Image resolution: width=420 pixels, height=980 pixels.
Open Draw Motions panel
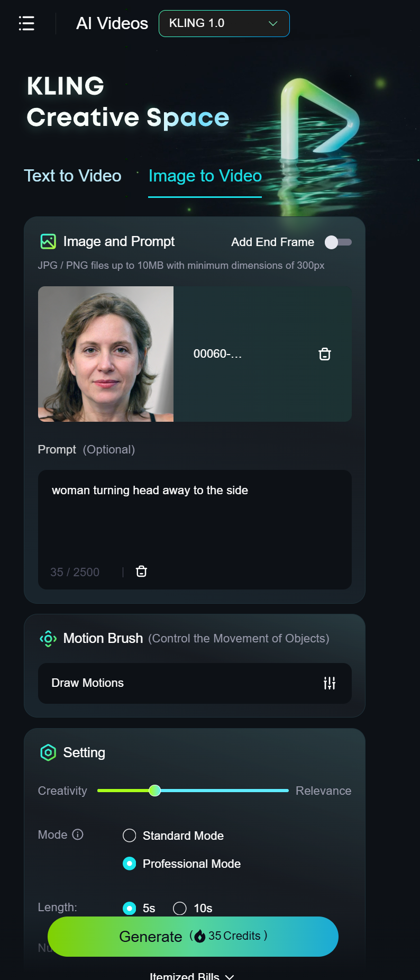(180, 683)
